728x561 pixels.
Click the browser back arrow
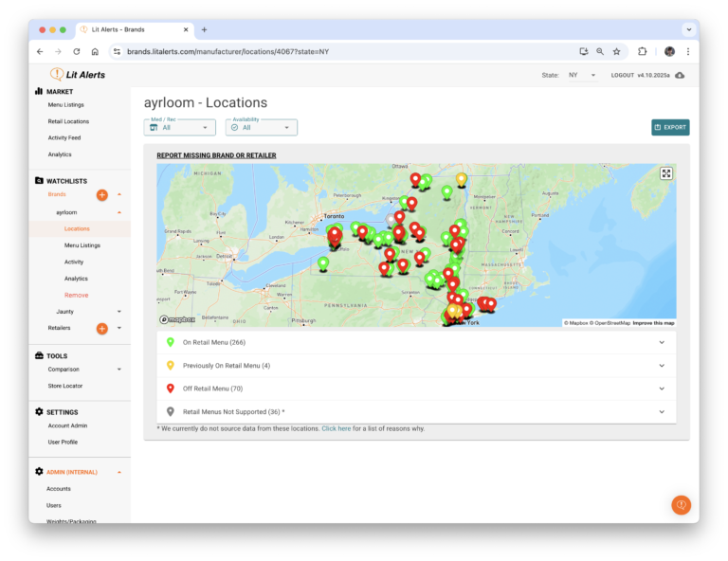tap(40, 51)
